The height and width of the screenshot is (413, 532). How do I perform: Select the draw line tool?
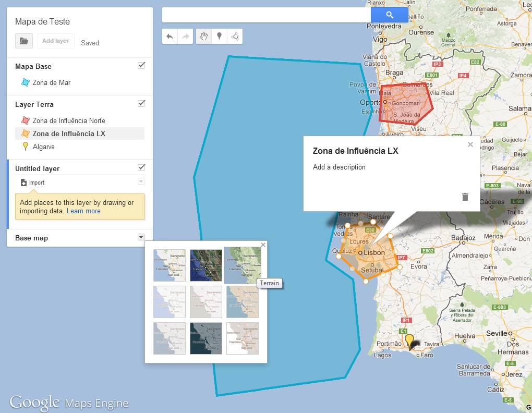(x=234, y=37)
